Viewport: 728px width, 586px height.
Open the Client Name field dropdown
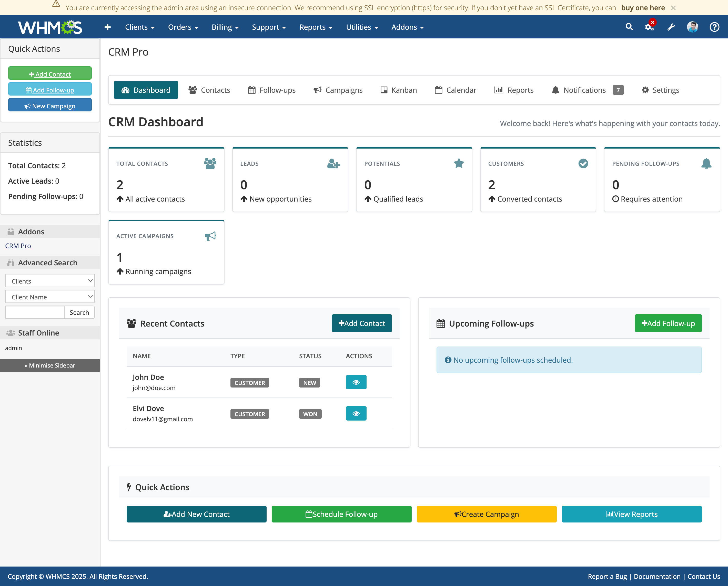point(50,297)
